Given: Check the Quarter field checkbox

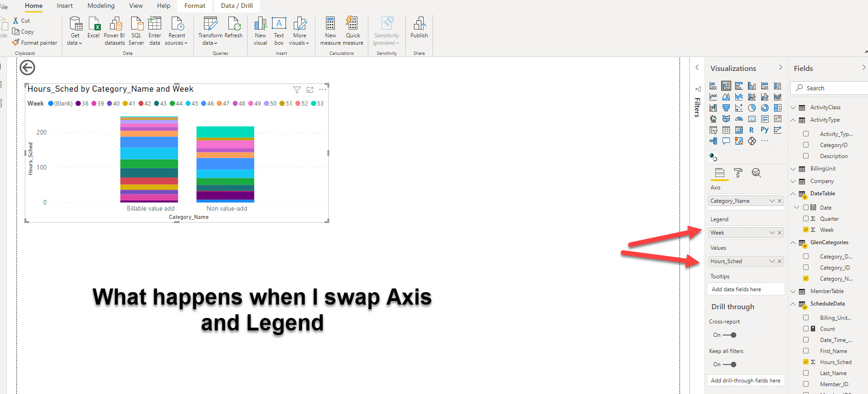Looking at the screenshot, I should [x=806, y=219].
